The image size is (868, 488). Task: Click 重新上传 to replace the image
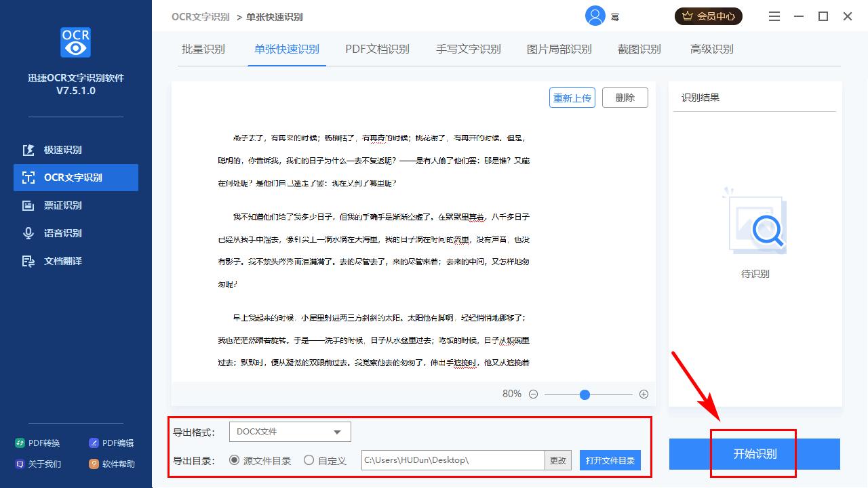572,97
